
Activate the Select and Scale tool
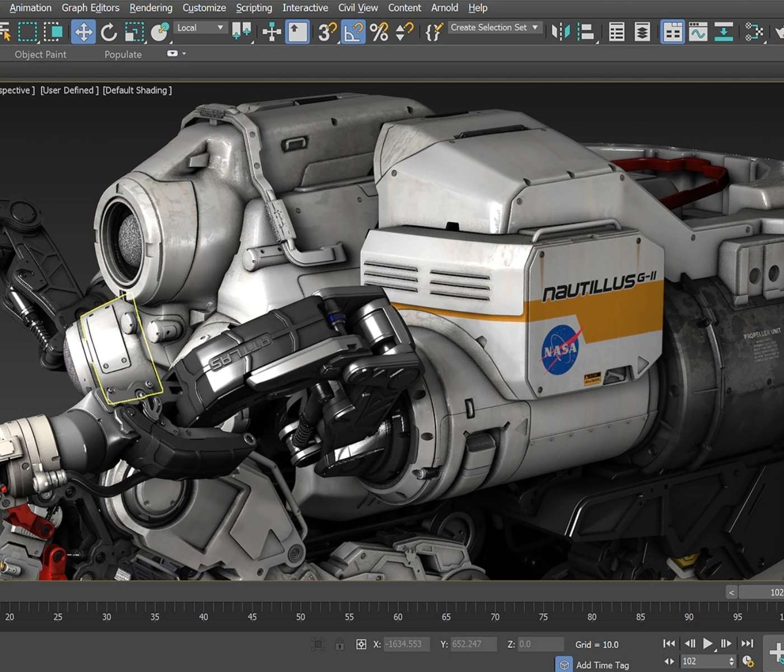click(x=134, y=32)
